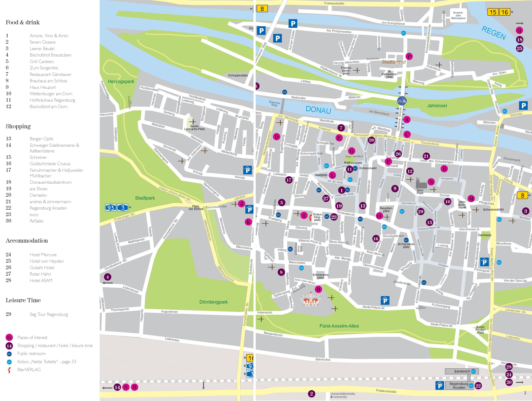Select the Stadtamhof district label
532x401 pixels.
coord(394,62)
